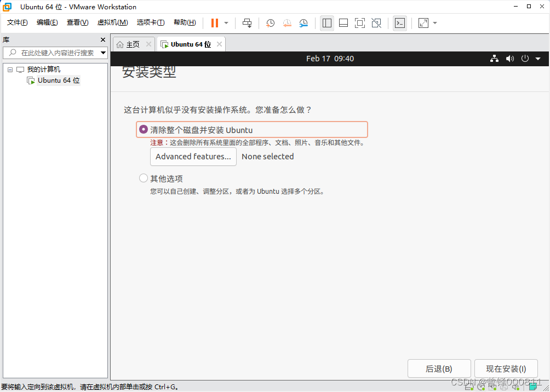The height and width of the screenshot is (392, 550).
Task: Open the 帮助(H) menu
Action: (x=185, y=23)
